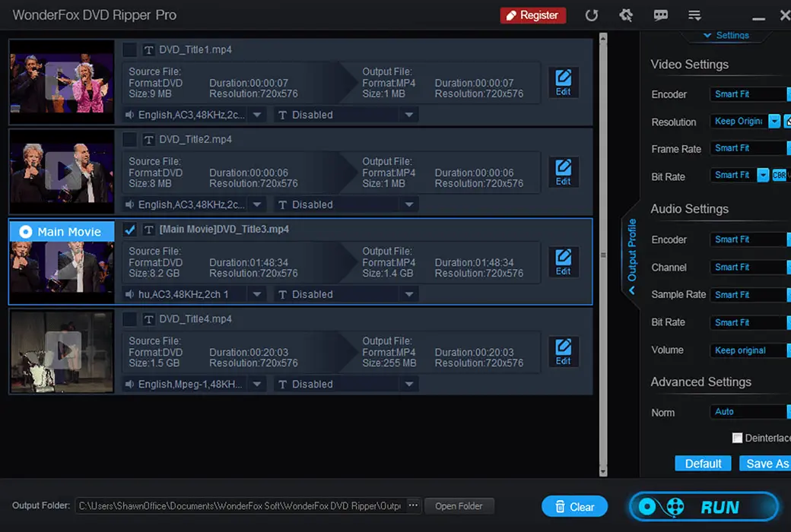This screenshot has width=791, height=532.
Task: Click the browse dots button for output folder
Action: point(413,505)
